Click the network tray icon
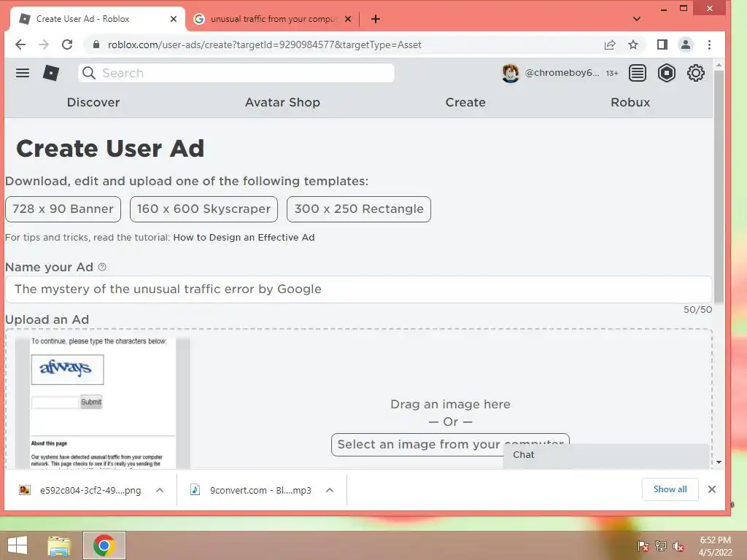 pyautogui.click(x=661, y=546)
